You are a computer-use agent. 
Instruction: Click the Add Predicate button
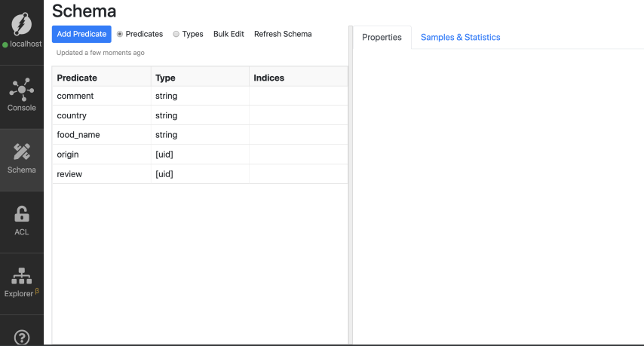[81, 34]
